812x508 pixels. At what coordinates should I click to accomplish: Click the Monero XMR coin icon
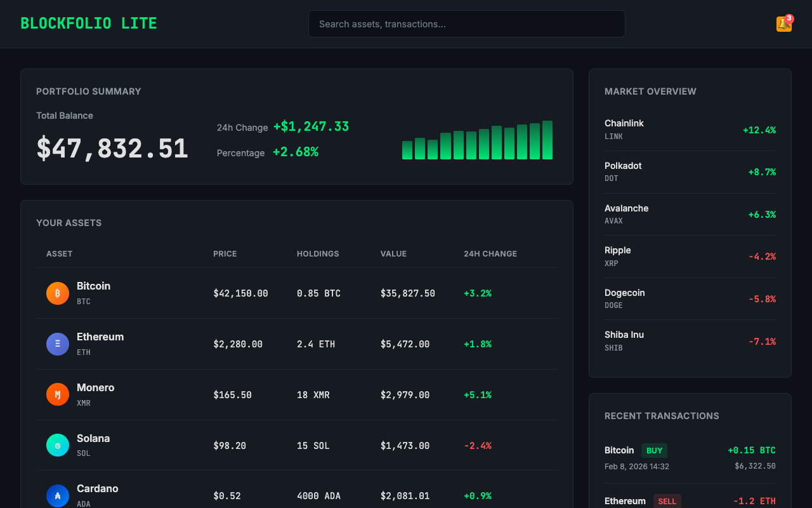tap(57, 394)
